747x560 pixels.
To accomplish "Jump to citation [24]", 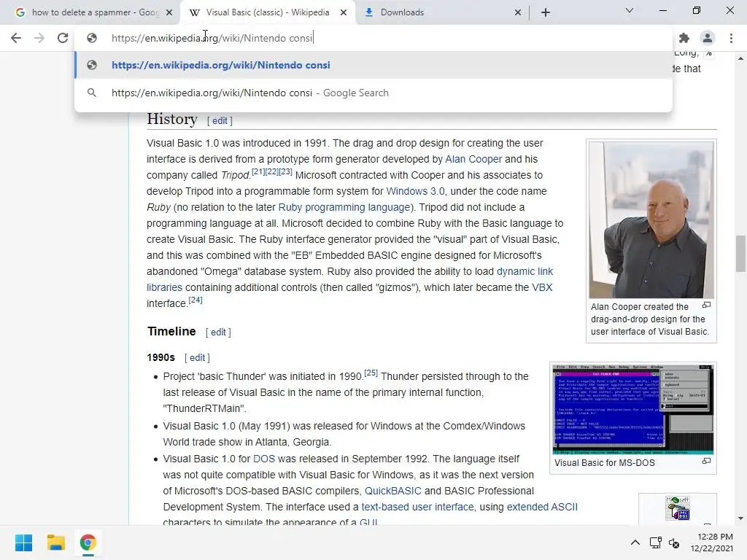I will click(196, 300).
